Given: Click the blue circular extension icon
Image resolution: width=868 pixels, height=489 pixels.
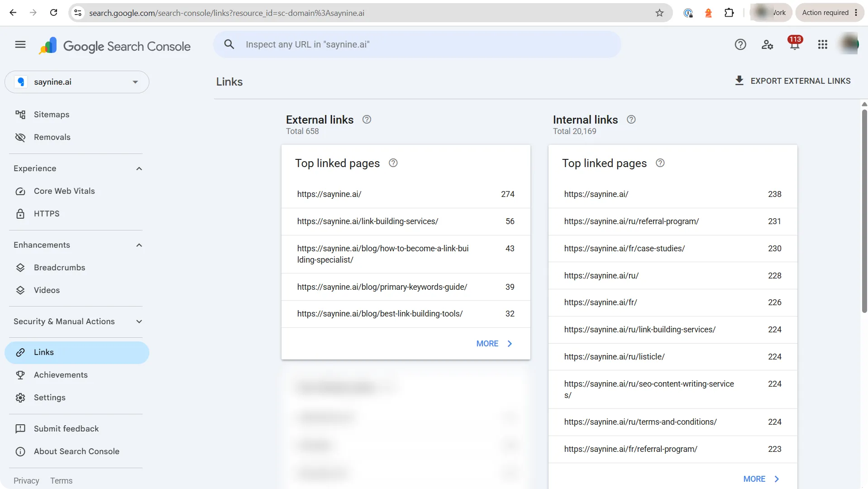Looking at the screenshot, I should click(x=688, y=13).
